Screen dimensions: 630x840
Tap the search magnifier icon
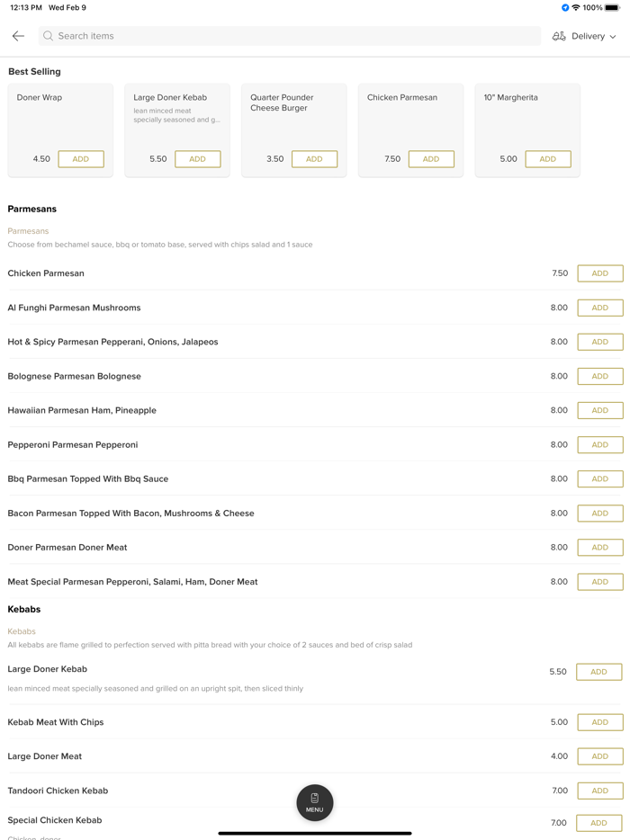(49, 36)
